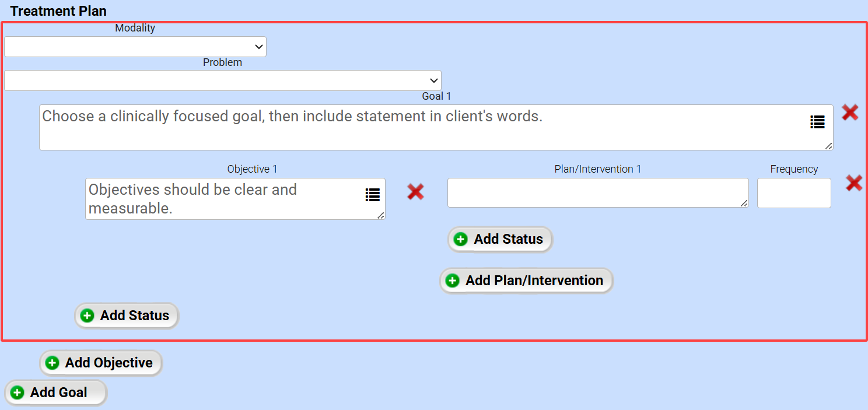The height and width of the screenshot is (410, 868).
Task: Click the chevron arrow of the Modality select
Action: [x=258, y=47]
